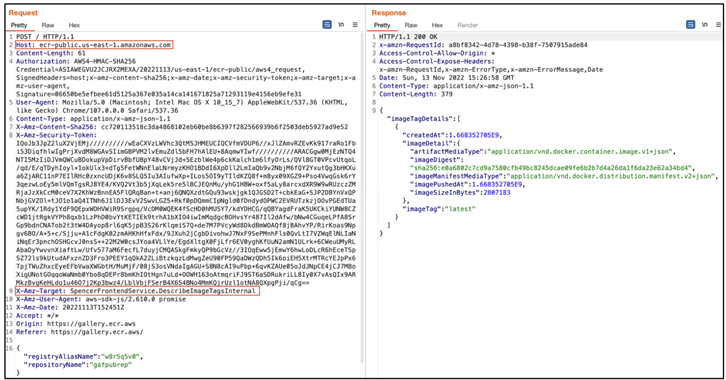Toggle the Request non-printable characters \n icon
The image size is (726, 380).
point(341,25)
